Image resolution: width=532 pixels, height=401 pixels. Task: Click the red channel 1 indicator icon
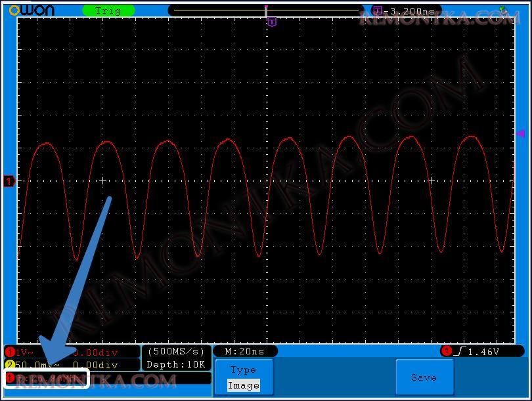coord(10,352)
